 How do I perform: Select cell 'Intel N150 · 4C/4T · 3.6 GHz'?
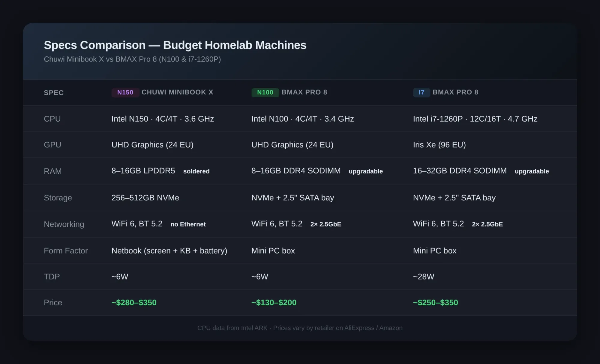point(163,119)
